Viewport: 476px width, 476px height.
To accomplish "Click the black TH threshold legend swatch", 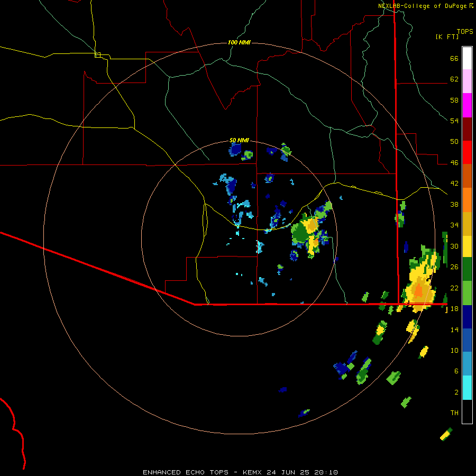I will click(467, 411).
